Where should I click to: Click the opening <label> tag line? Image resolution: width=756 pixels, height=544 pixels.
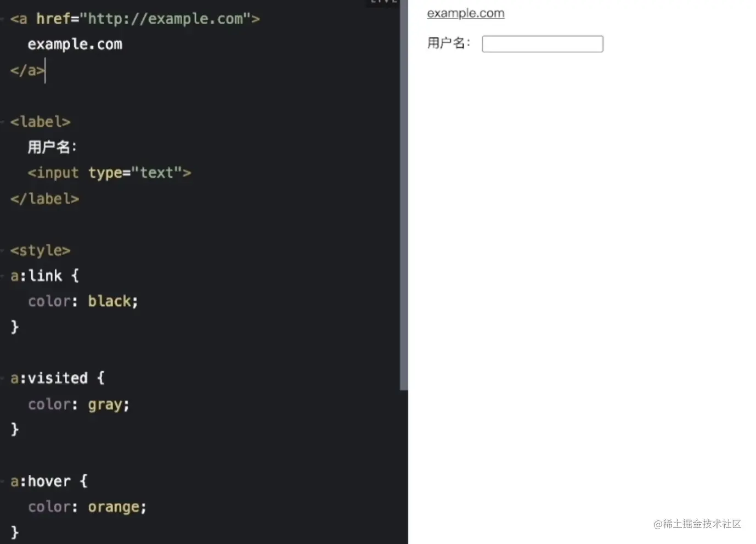[x=40, y=121]
